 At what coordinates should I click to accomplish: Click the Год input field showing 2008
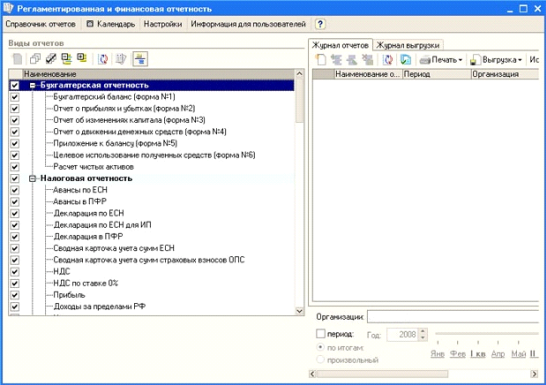[x=403, y=335]
